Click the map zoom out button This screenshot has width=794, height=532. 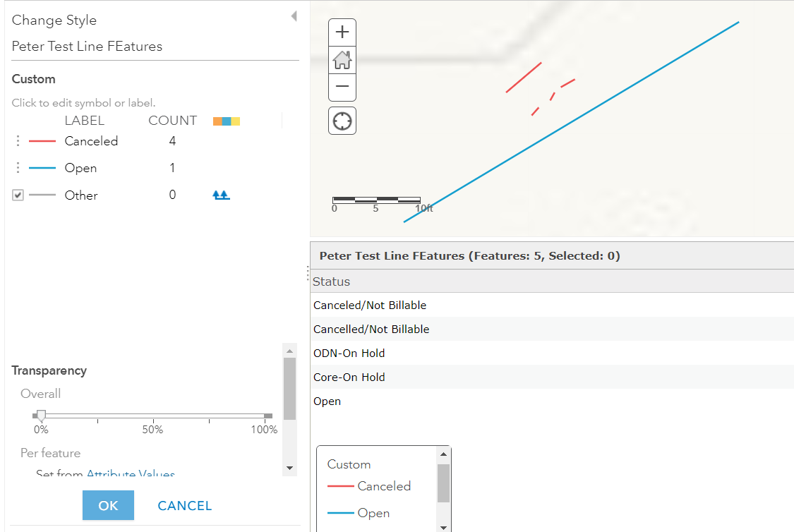click(x=342, y=87)
